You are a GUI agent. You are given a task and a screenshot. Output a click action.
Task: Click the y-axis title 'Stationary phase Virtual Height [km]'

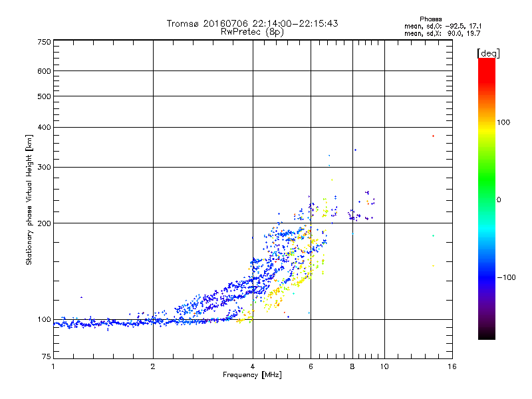point(29,199)
